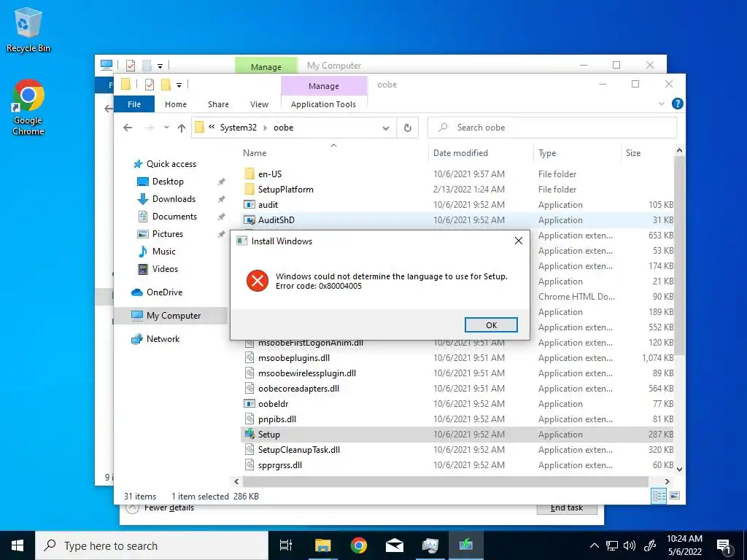This screenshot has width=747, height=560.
Task: Click the Properties quick access icon
Action: coord(149,85)
